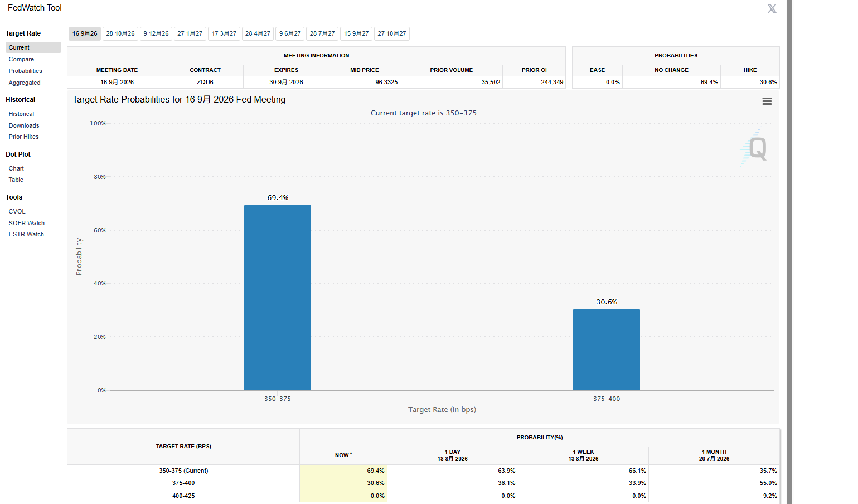Click the Current target rate subtitle

point(424,113)
